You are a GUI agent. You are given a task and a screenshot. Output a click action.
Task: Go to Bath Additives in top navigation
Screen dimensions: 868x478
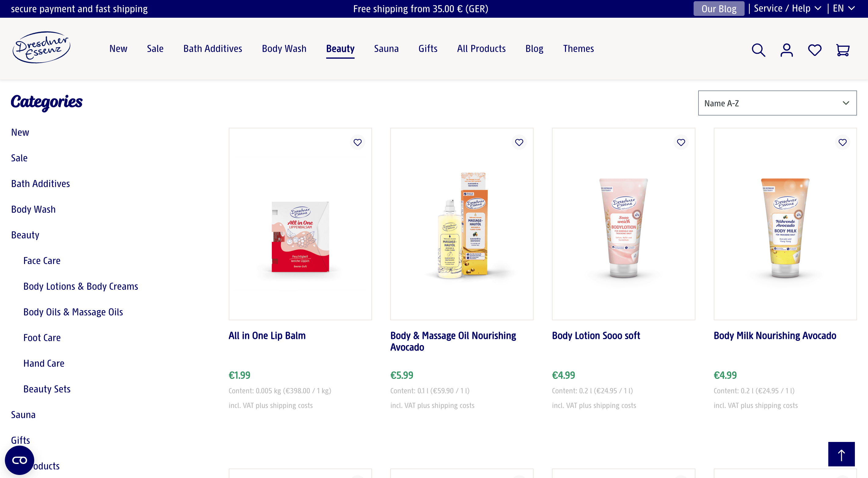tap(213, 49)
